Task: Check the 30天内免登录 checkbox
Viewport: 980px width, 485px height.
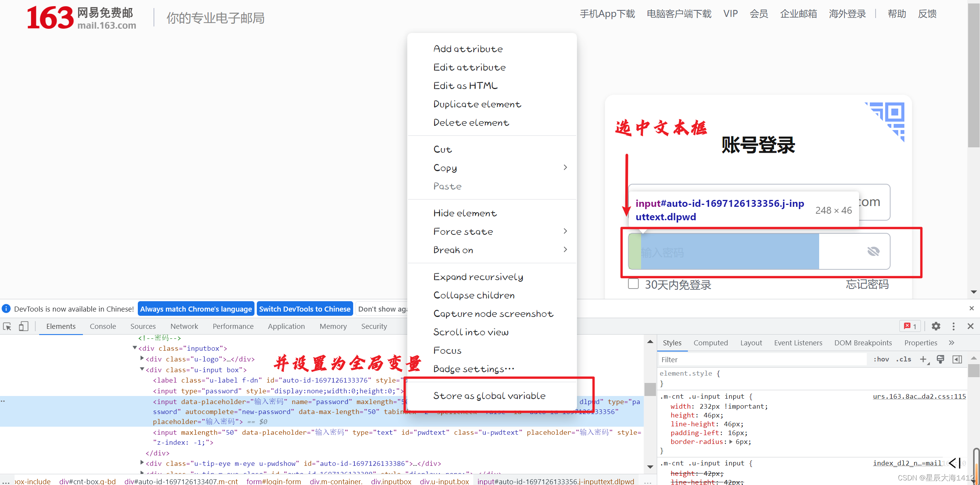Action: [633, 284]
